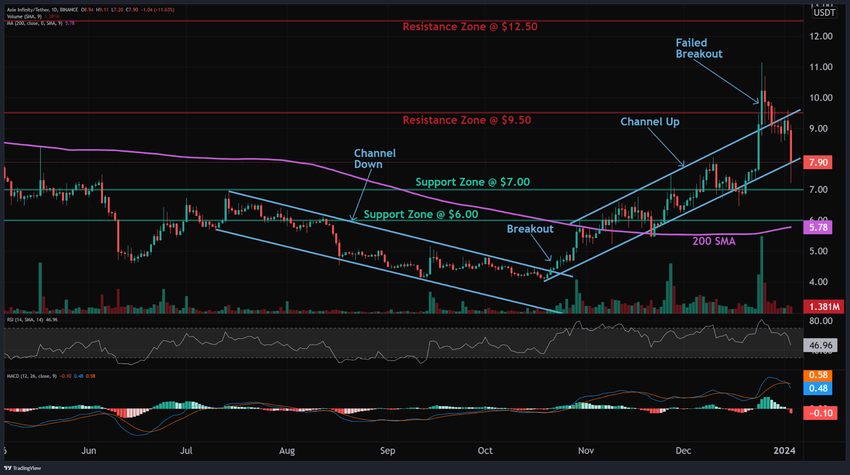
Task: Click the 2024 marker on time axis
Action: (784, 451)
